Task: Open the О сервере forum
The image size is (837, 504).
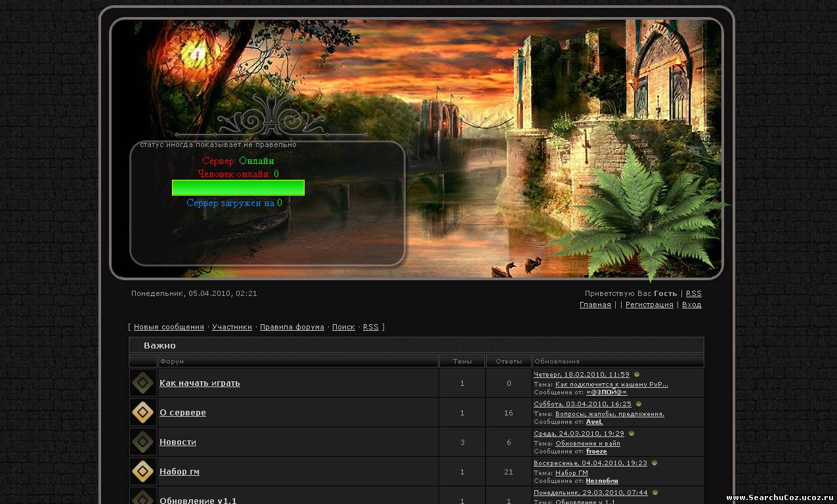Action: 182,412
